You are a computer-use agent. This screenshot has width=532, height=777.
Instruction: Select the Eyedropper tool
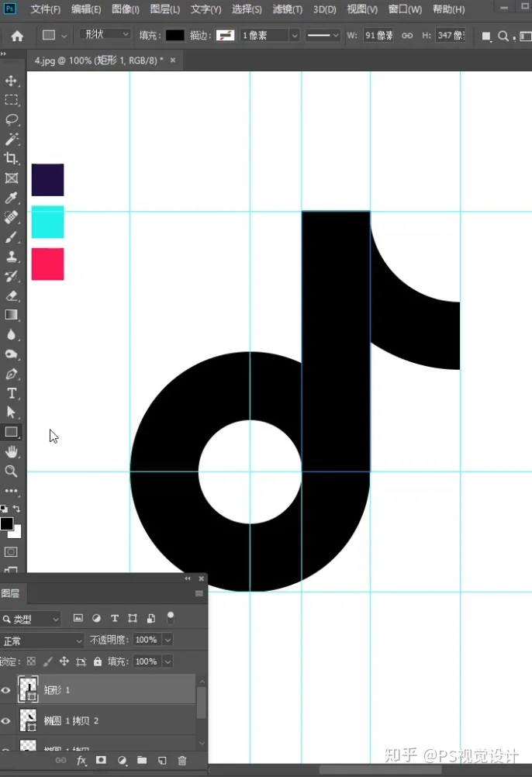tap(11, 198)
